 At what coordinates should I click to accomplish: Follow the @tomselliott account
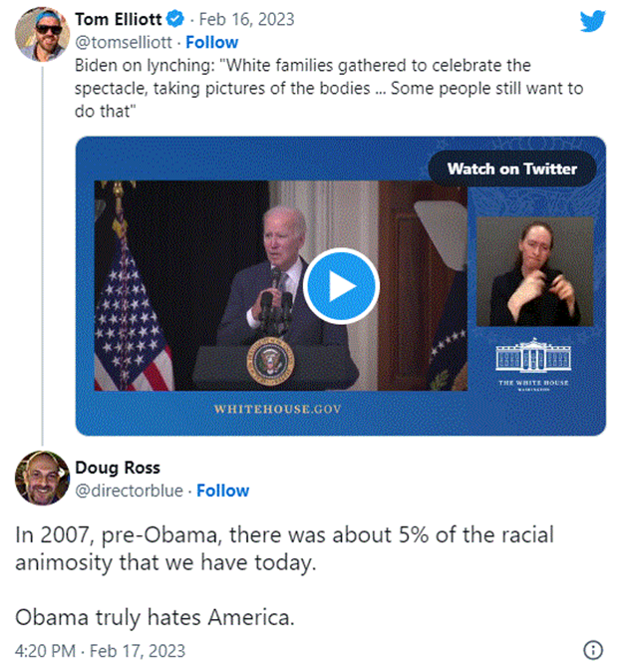211,42
